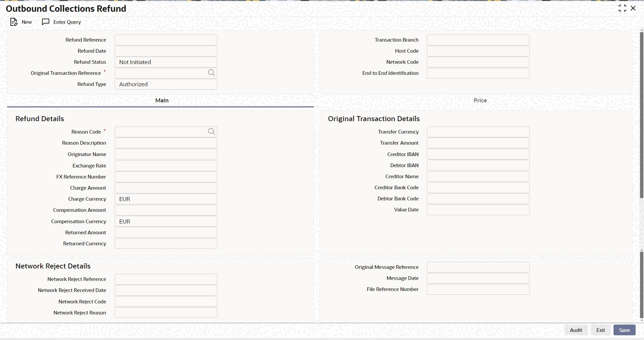Image resolution: width=644 pixels, height=340 pixels.
Task: Focus the Returned Amount field
Action: pyautogui.click(x=166, y=233)
